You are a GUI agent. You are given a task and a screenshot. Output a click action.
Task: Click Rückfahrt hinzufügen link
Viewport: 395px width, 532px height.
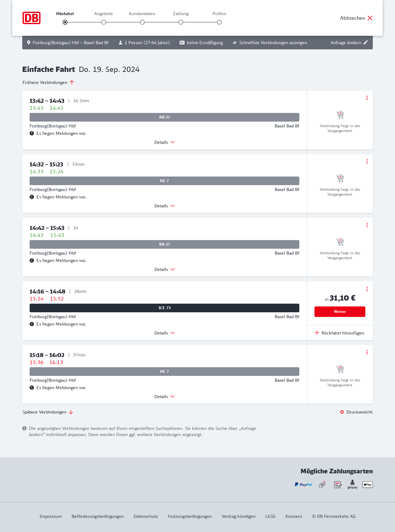pyautogui.click(x=339, y=333)
